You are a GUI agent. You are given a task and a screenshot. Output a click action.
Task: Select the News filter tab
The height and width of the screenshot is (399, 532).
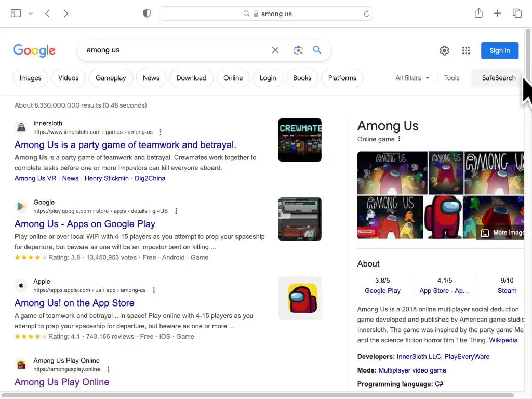pyautogui.click(x=151, y=78)
